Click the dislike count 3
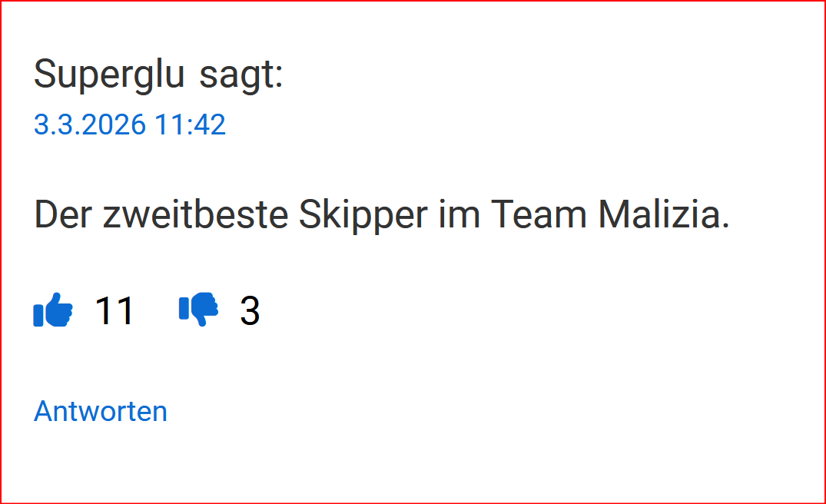826x504 pixels. coord(250,310)
